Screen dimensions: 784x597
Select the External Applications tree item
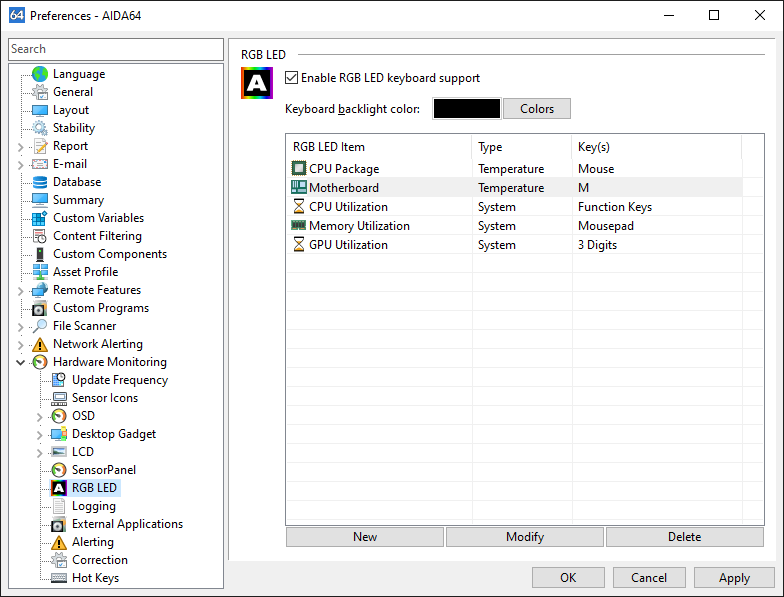(127, 524)
